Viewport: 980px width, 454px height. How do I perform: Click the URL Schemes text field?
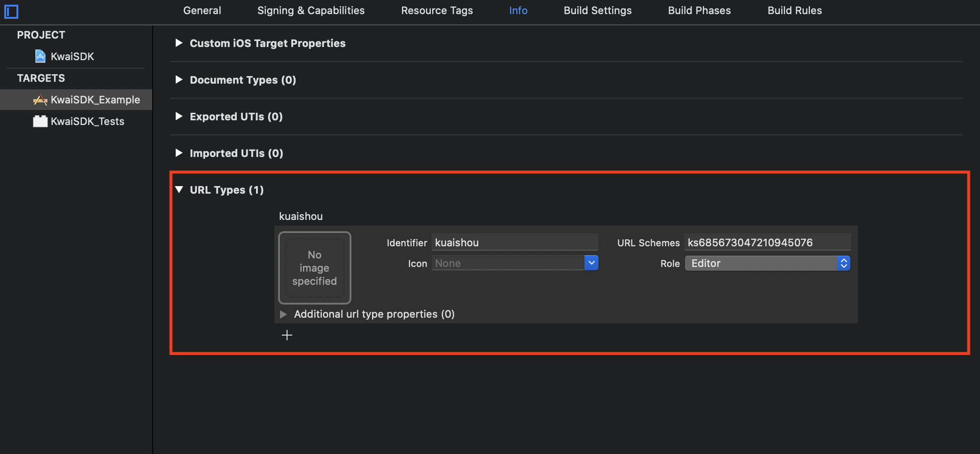click(x=767, y=243)
